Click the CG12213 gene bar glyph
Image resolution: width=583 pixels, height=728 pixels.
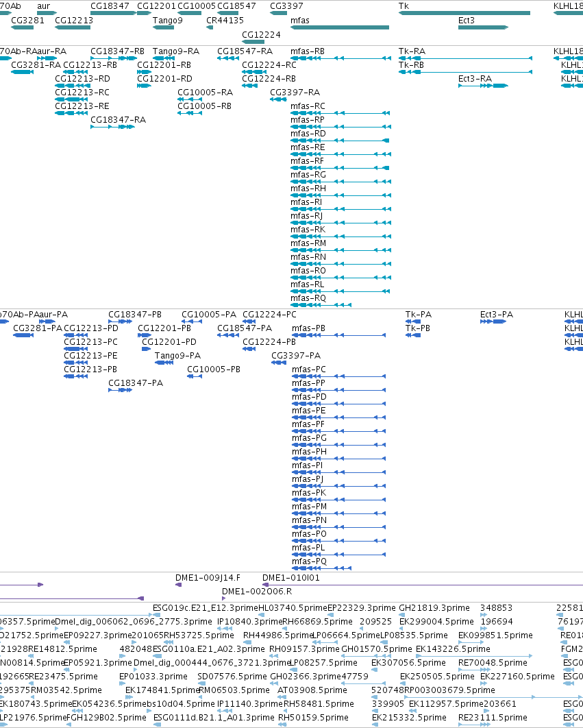pyautogui.click(x=73, y=27)
